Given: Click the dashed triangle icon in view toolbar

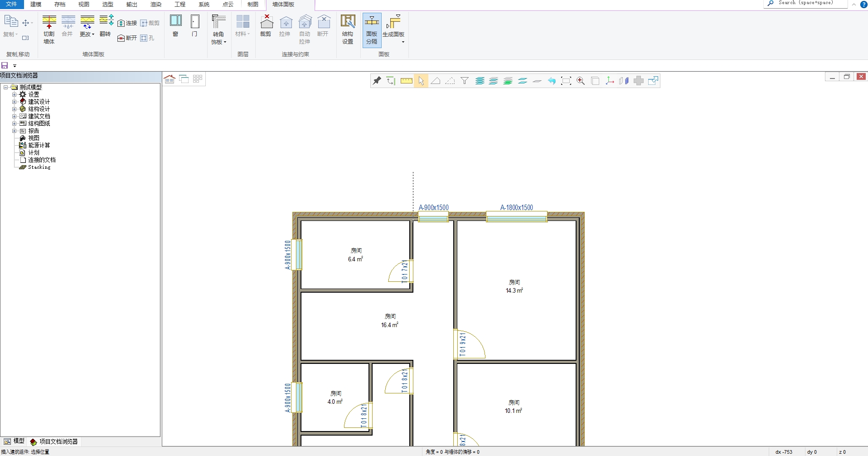Looking at the screenshot, I should (x=450, y=81).
